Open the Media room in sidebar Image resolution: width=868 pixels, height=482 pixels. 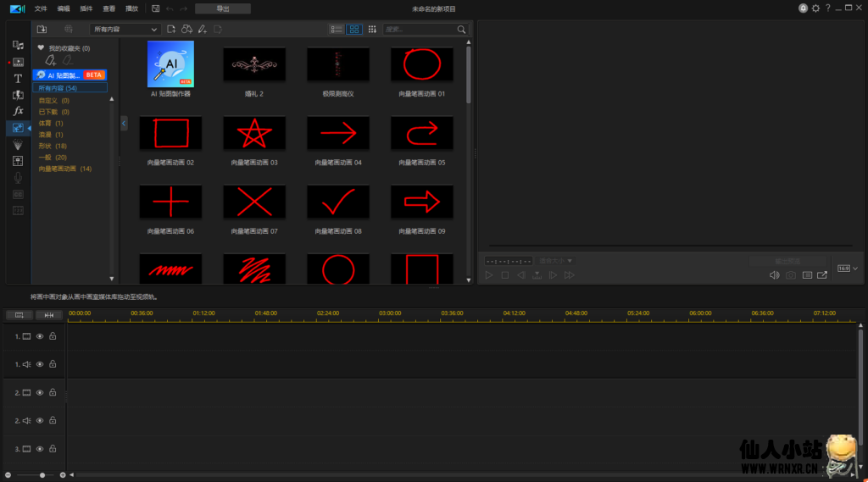(x=18, y=45)
